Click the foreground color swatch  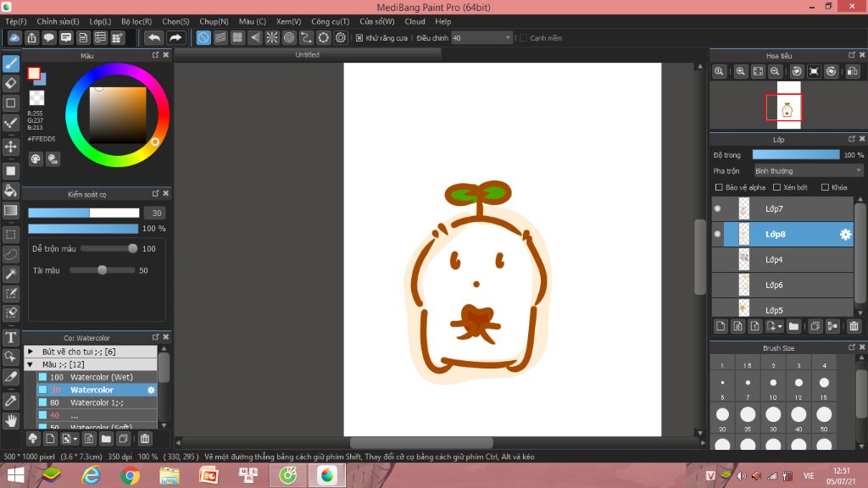tap(34, 73)
